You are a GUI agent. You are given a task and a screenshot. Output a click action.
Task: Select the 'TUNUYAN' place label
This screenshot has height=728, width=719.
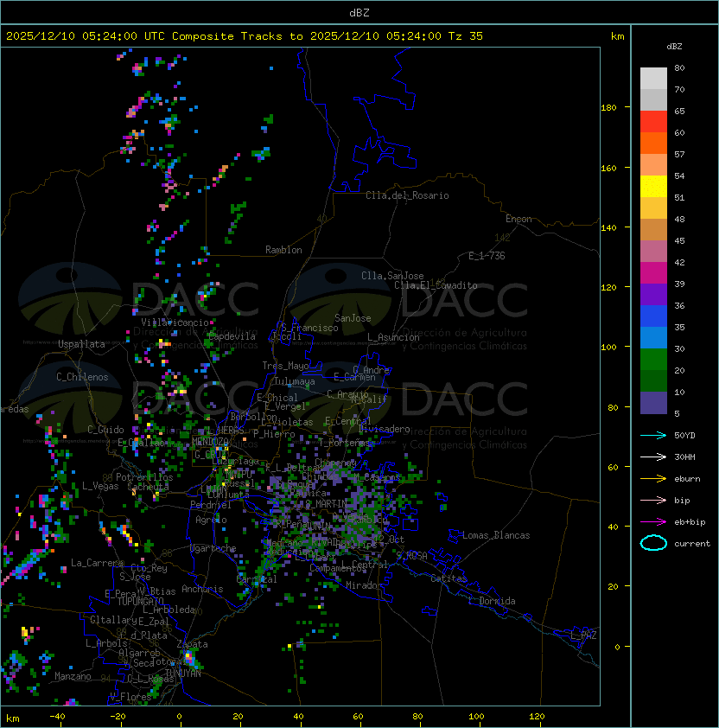click(183, 673)
